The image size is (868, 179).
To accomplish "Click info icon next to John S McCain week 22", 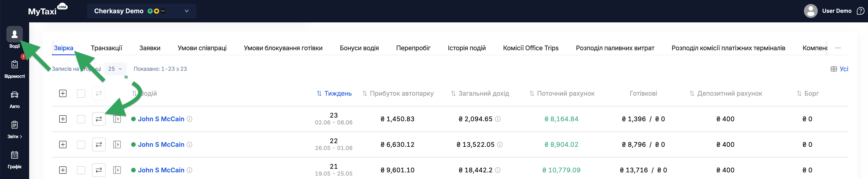I will click(x=190, y=145).
